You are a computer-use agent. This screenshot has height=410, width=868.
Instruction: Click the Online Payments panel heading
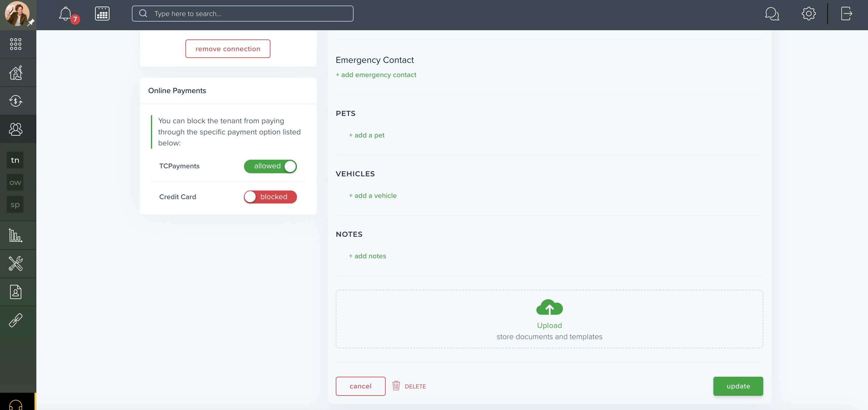coord(177,91)
